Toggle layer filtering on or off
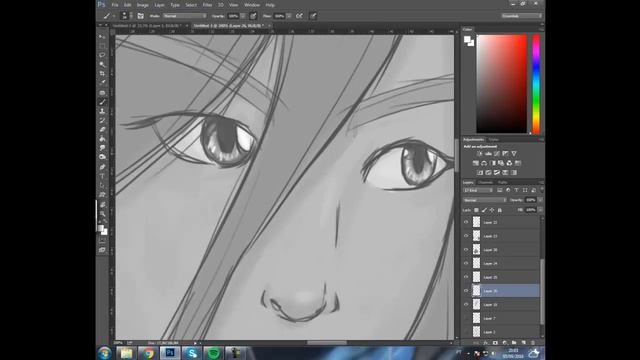The height and width of the screenshot is (360, 640). (542, 190)
